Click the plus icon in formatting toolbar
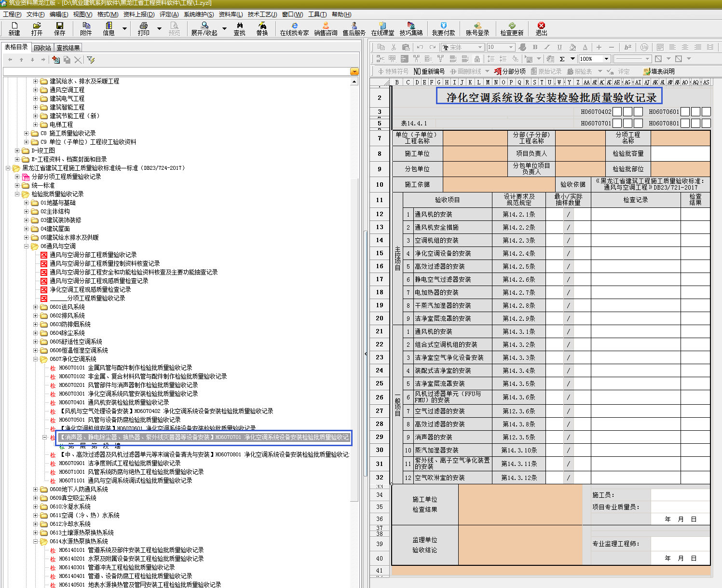722x588 pixels. 599,47
